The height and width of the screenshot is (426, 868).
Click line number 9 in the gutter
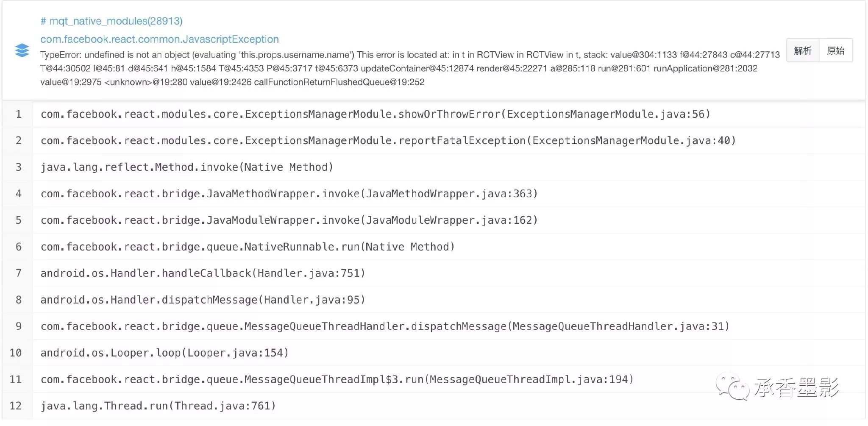point(18,326)
